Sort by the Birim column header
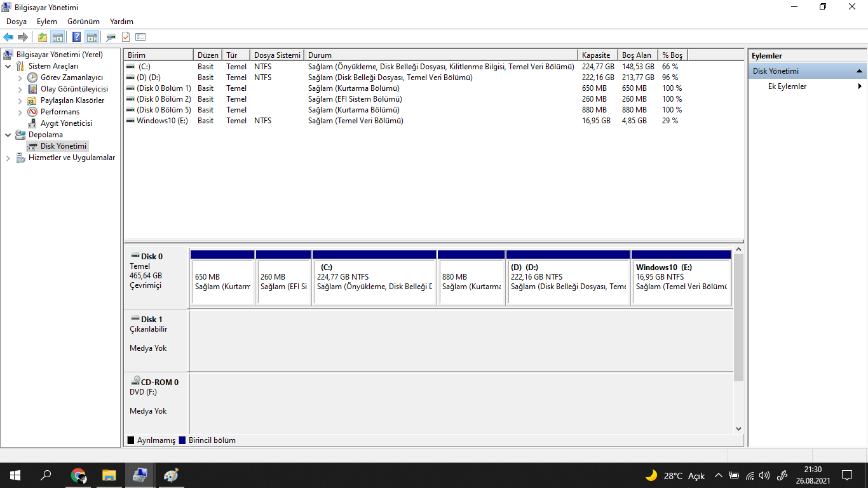This screenshot has width=868, height=488. tap(158, 55)
